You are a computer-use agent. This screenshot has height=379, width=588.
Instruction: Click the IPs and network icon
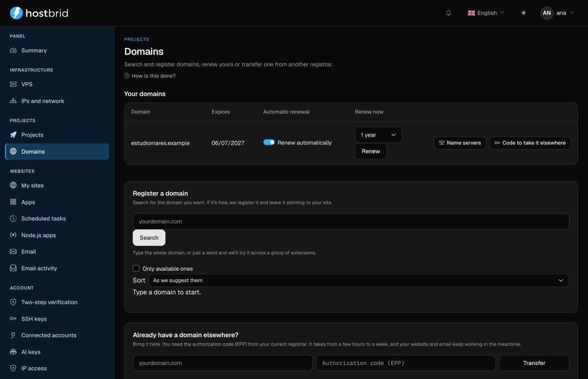(13, 101)
